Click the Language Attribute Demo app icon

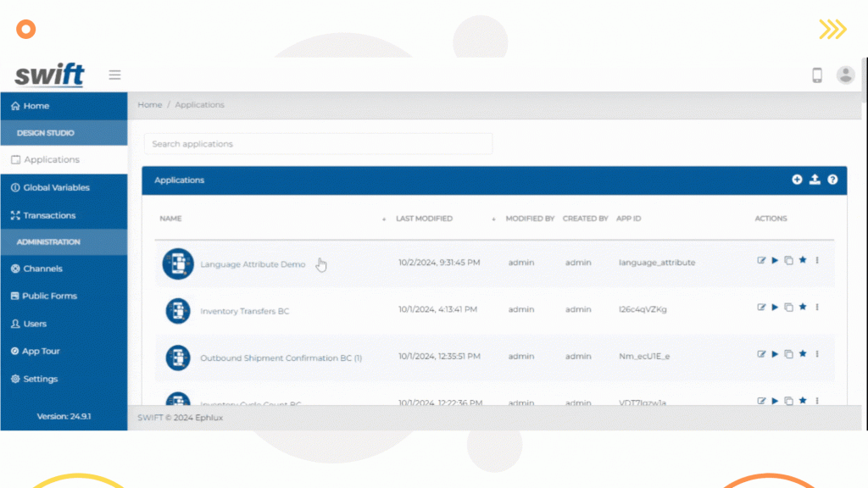pyautogui.click(x=178, y=264)
